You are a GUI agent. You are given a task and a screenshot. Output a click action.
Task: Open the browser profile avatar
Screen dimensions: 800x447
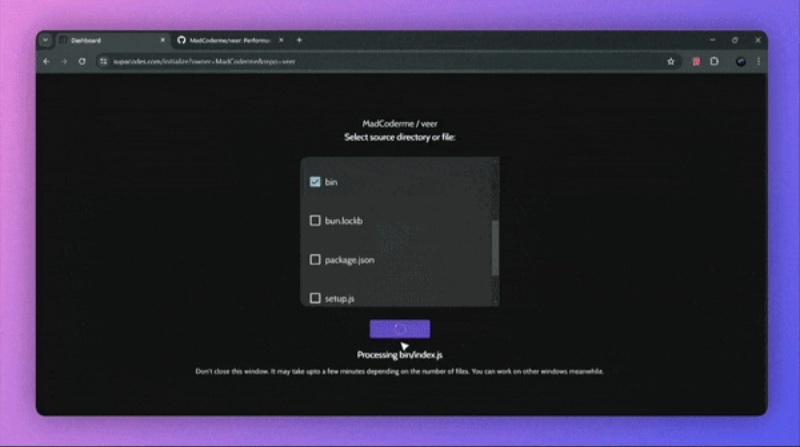[741, 62]
